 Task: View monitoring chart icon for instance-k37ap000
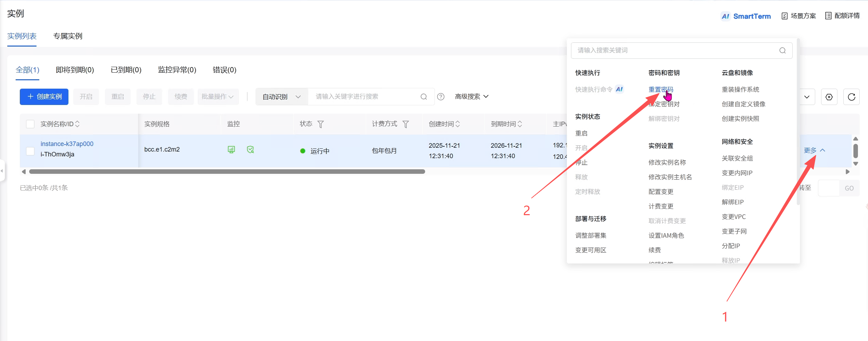click(x=231, y=149)
